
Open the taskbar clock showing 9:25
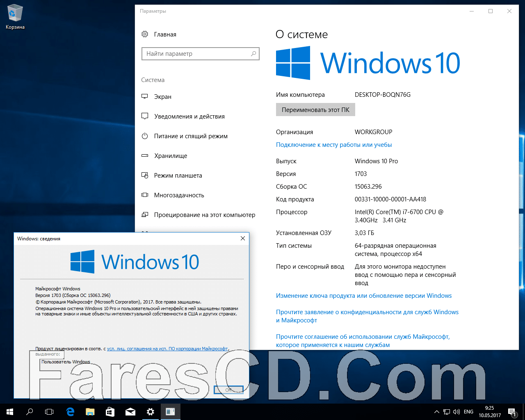[490, 412]
